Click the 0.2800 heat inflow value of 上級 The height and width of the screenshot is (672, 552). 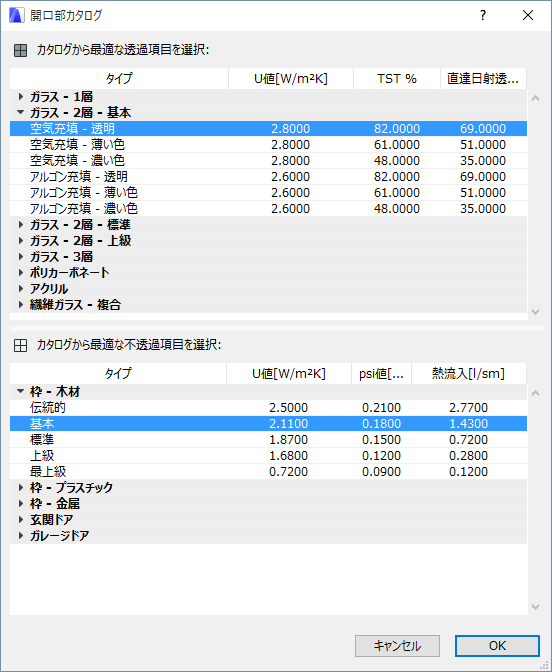tap(468, 456)
